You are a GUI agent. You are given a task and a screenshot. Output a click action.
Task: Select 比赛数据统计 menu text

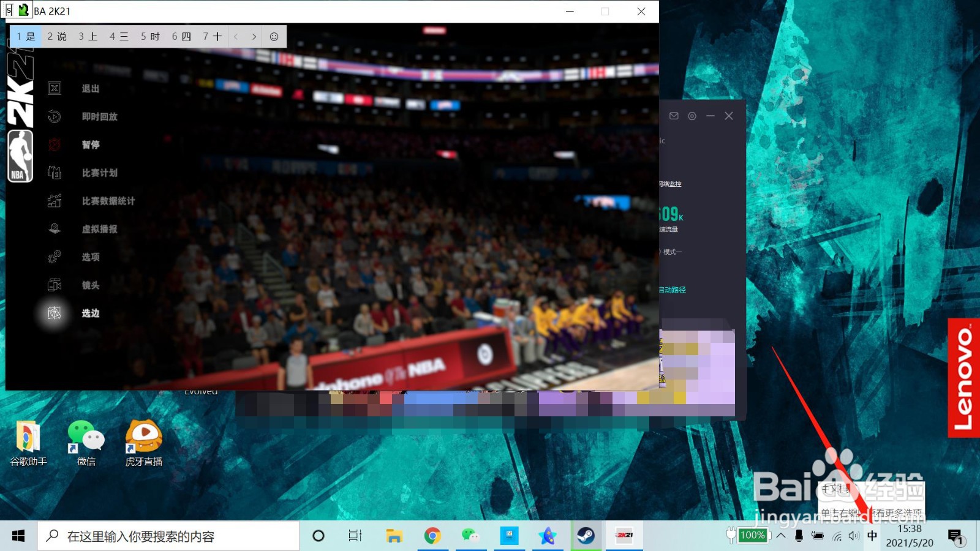108,201
